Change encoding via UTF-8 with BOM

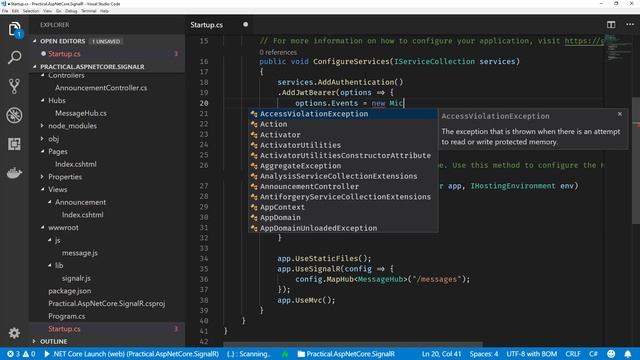coord(531,354)
